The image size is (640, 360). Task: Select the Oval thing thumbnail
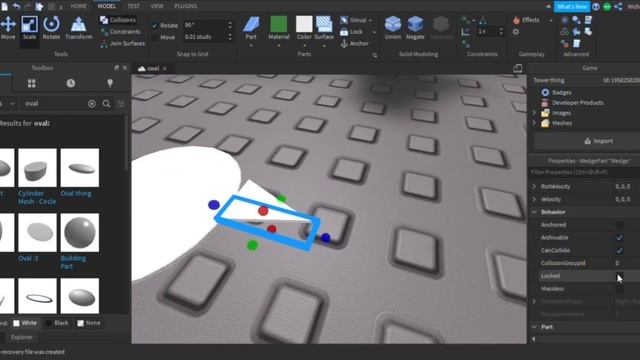(x=80, y=168)
